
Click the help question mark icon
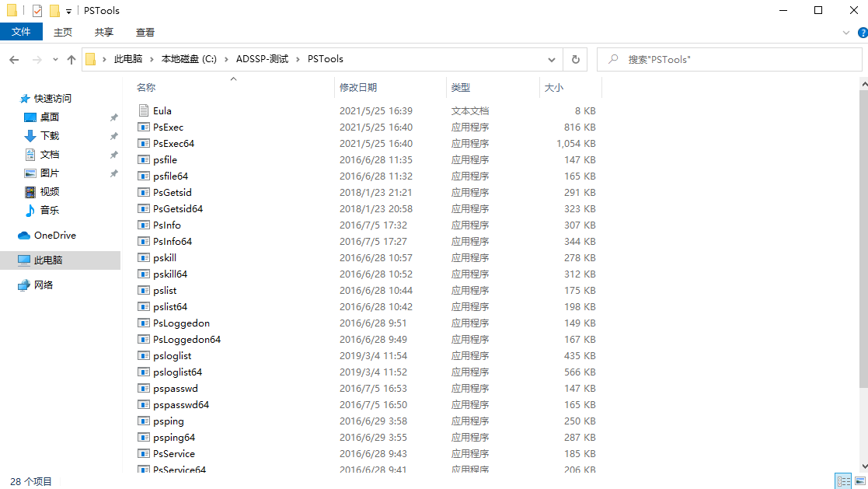[861, 33]
